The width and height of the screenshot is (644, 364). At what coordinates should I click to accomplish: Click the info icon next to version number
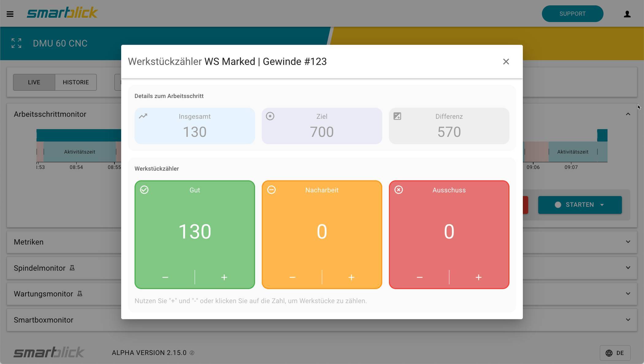pyautogui.click(x=192, y=353)
